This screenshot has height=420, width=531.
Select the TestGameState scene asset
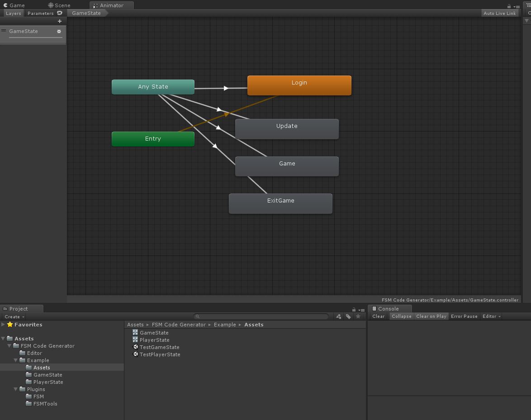pyautogui.click(x=159, y=347)
